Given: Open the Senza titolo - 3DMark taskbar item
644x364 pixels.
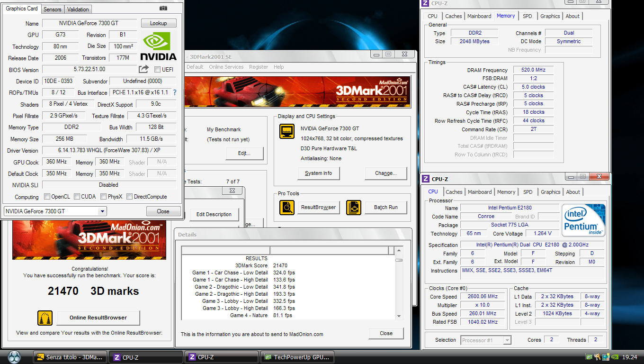Looking at the screenshot, I should coord(70,357).
